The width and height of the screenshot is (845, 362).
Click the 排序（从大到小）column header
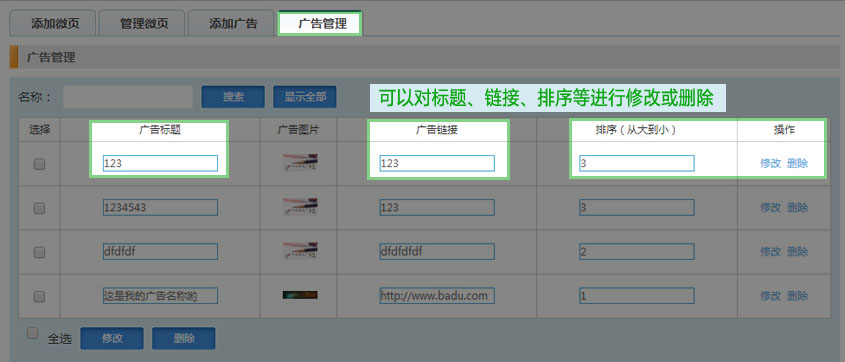[x=636, y=130]
